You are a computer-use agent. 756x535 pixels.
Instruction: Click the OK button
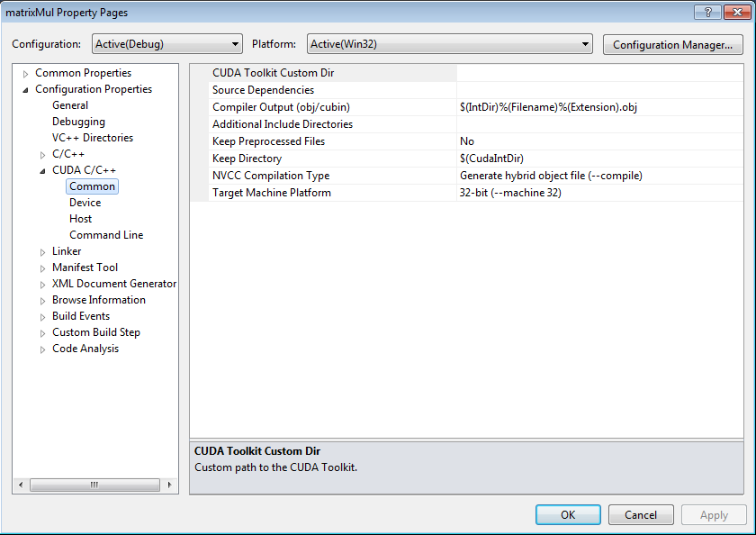[568, 514]
